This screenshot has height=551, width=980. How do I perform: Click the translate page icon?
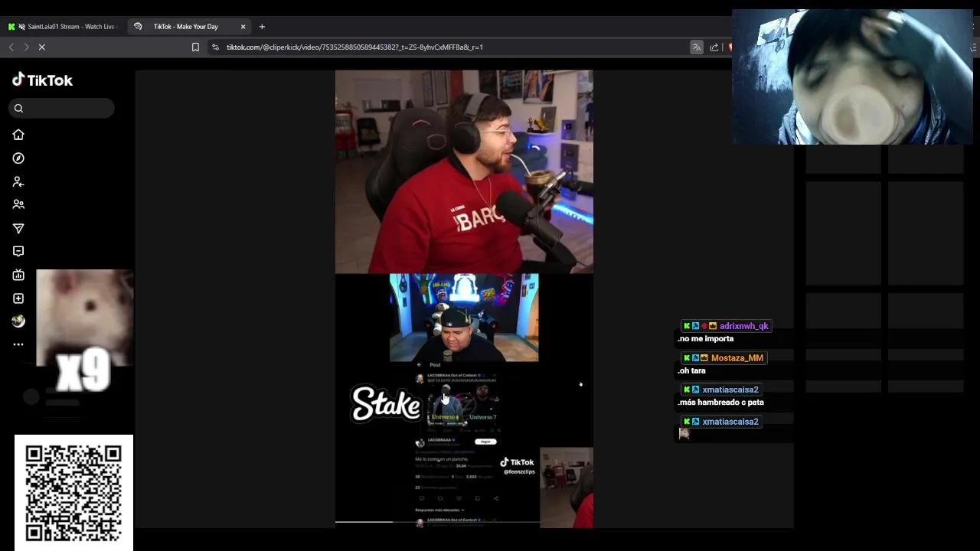tap(697, 47)
